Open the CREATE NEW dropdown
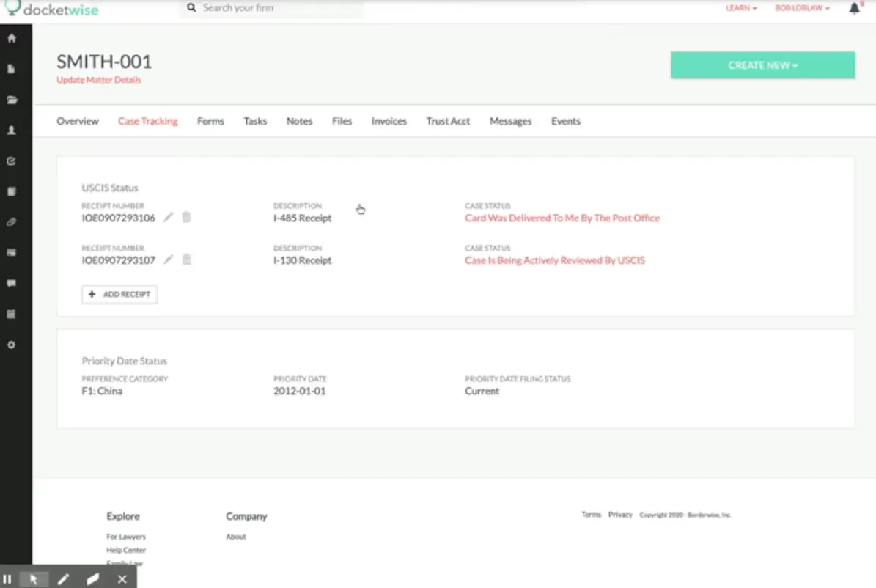Image resolution: width=876 pixels, height=588 pixels. pos(762,65)
